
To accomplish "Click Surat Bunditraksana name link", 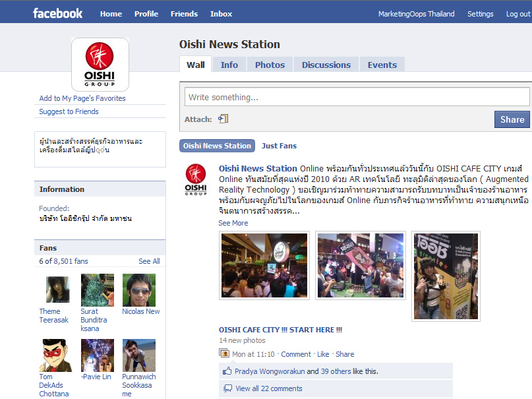I will [94, 320].
